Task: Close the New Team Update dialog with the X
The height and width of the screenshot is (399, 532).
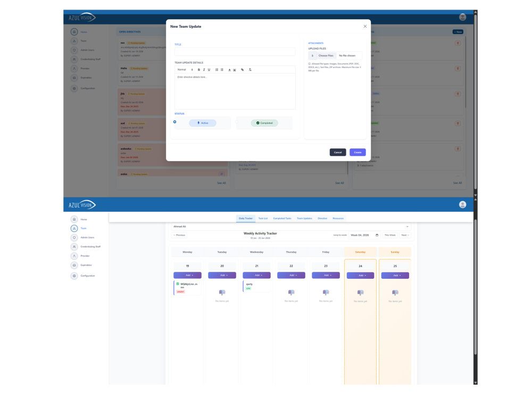Action: (365, 26)
